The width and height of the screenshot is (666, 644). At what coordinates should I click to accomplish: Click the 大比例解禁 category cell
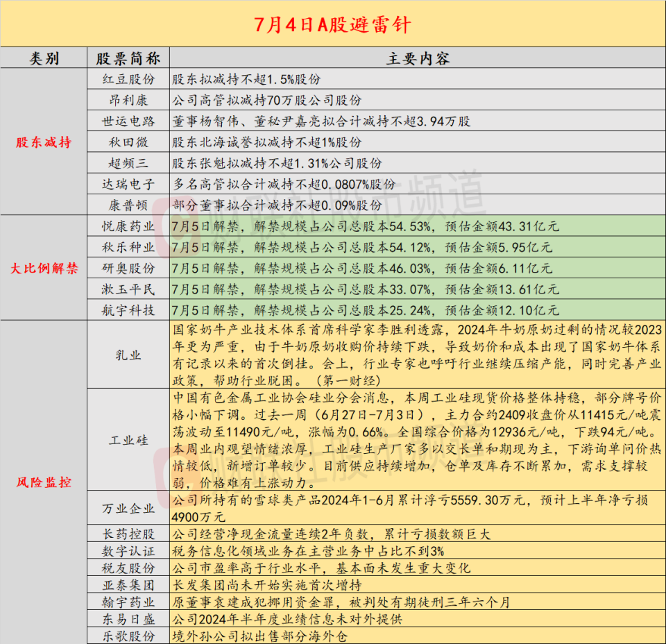tap(44, 268)
